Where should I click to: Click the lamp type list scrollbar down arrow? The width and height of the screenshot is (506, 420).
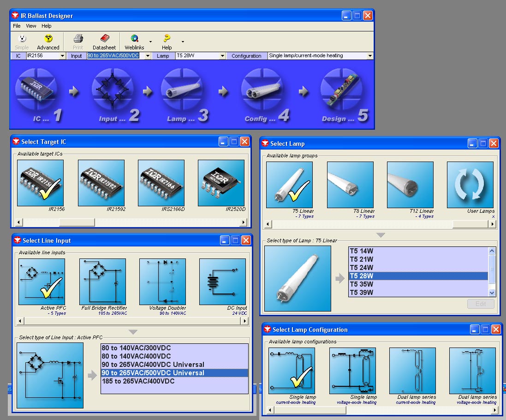(x=492, y=293)
